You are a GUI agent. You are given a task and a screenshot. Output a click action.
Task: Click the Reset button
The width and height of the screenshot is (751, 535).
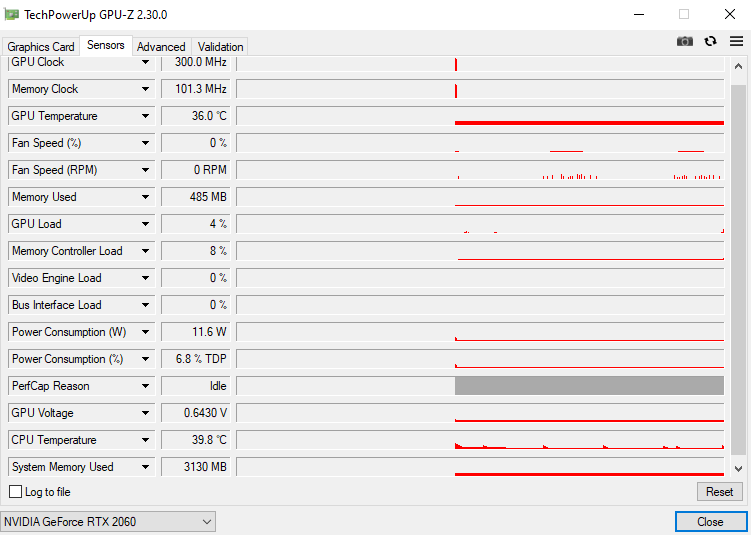click(719, 492)
